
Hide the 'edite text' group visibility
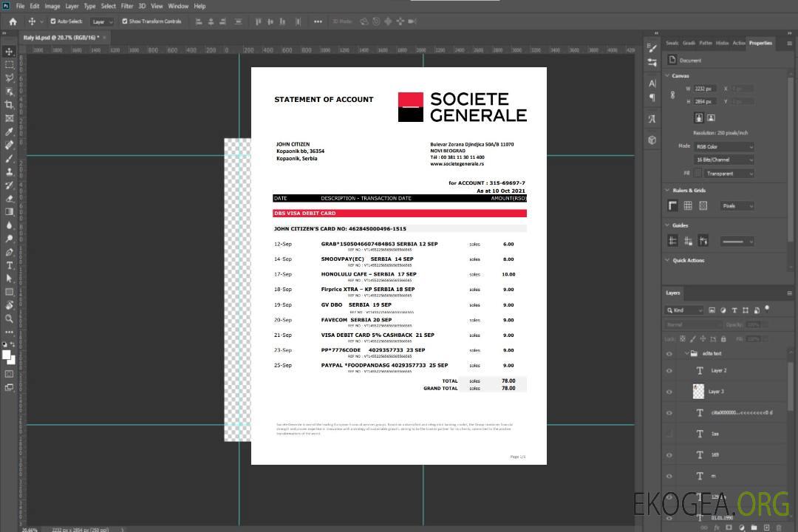[x=669, y=354]
